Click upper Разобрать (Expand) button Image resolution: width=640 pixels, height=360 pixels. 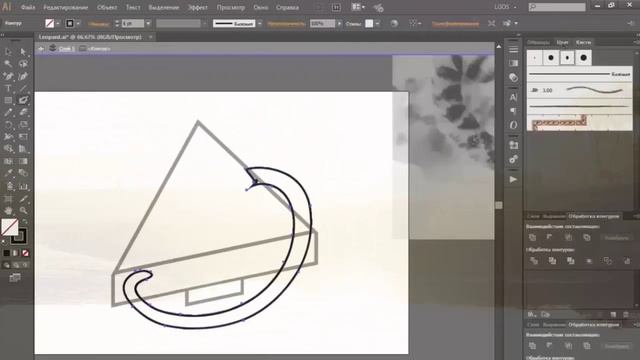[616, 238]
